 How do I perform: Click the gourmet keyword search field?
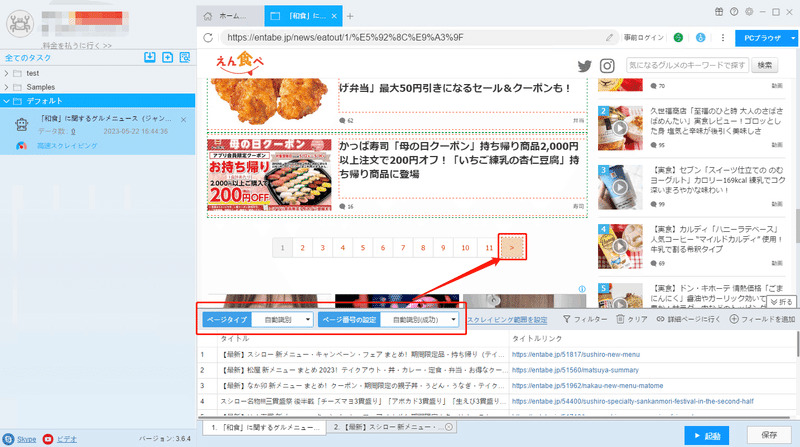click(687, 65)
